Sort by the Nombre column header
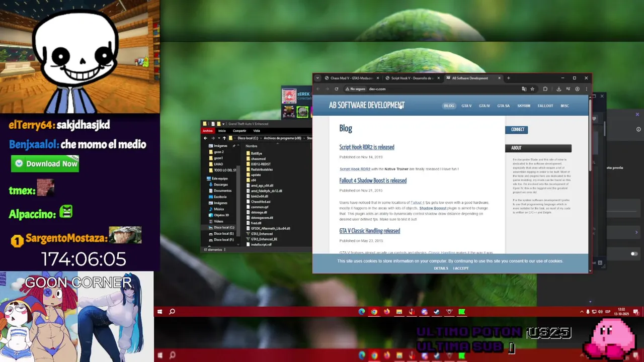The height and width of the screenshot is (362, 644). tap(252, 146)
